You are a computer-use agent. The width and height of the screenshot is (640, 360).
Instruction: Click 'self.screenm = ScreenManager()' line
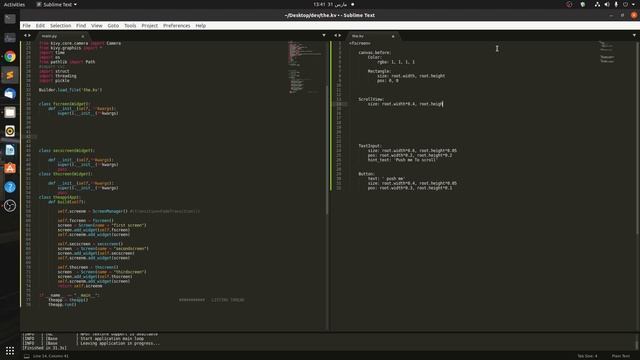pyautogui.click(x=93, y=211)
